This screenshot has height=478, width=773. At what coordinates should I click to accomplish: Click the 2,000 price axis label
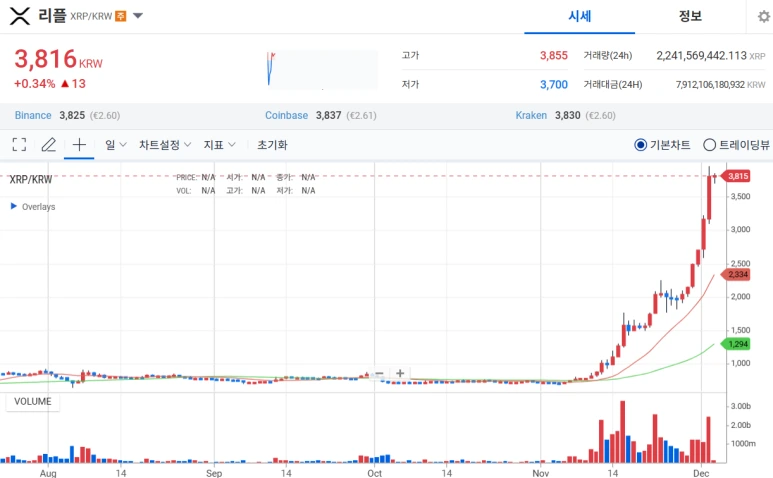coord(740,297)
